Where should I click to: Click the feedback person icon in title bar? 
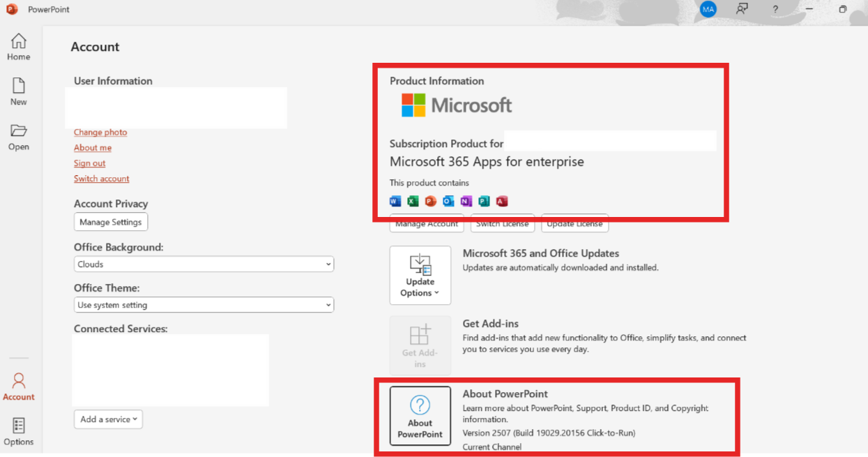tap(743, 9)
